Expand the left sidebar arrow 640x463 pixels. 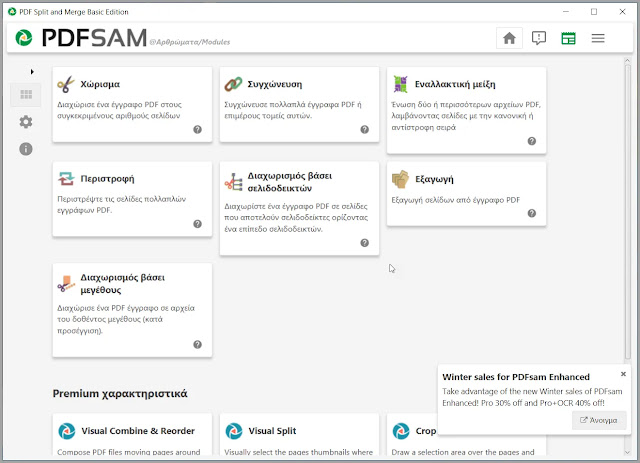[x=32, y=72]
